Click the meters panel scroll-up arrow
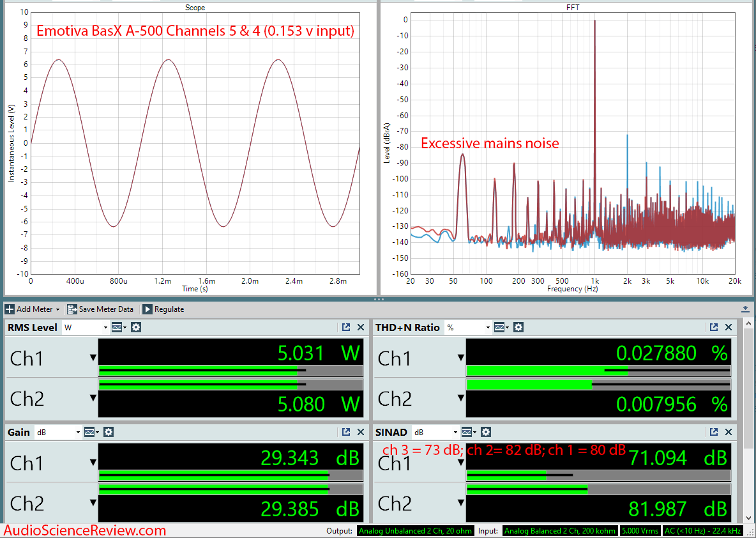Viewport: 756px width, 538px height. (748, 323)
